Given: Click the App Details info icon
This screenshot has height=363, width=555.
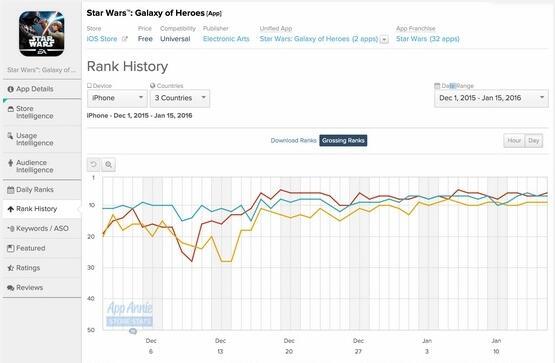Looking at the screenshot, I should point(11,89).
